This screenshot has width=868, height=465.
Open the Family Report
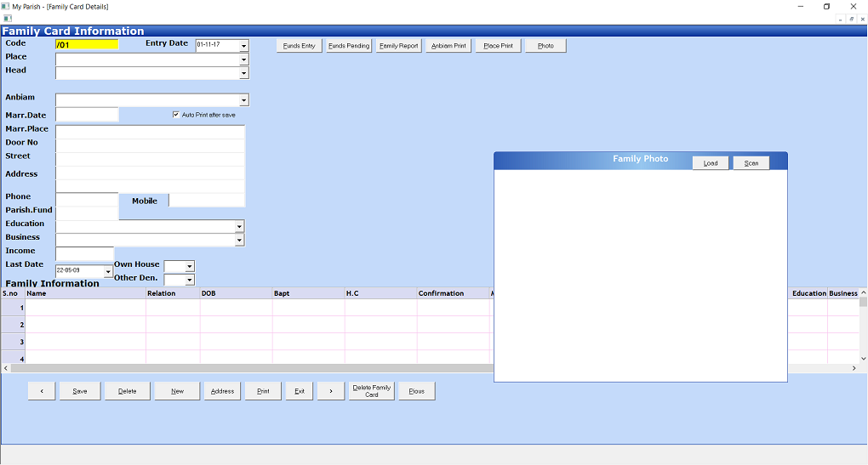point(399,46)
